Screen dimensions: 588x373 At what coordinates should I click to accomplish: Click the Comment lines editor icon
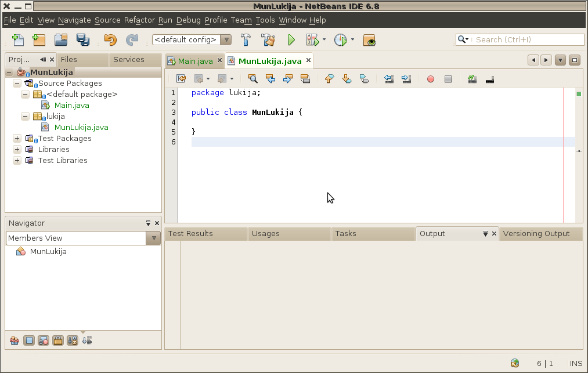[472, 79]
